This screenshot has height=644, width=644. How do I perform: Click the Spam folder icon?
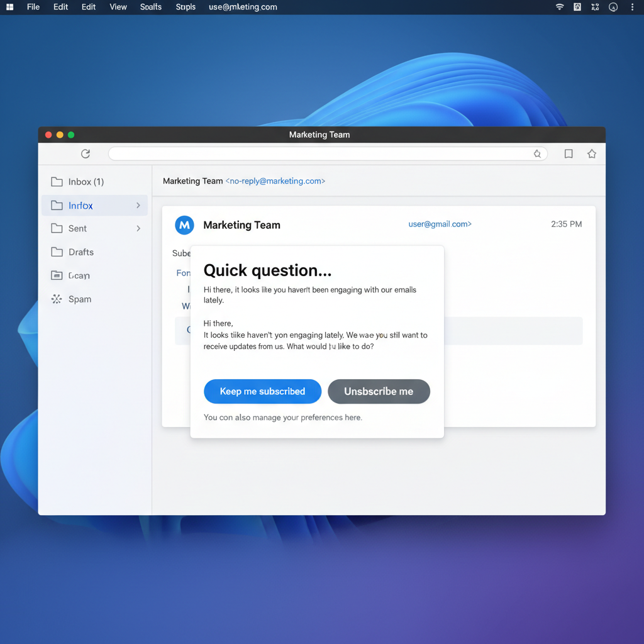pos(57,299)
